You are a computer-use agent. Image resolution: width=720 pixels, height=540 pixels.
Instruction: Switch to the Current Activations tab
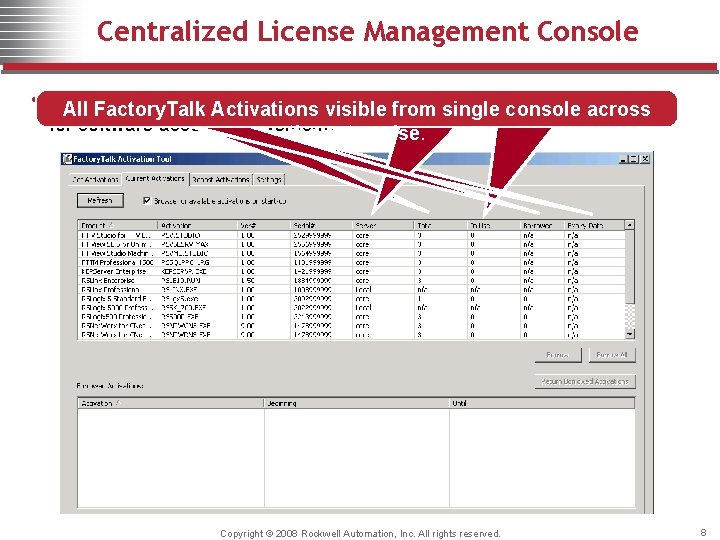click(x=155, y=179)
